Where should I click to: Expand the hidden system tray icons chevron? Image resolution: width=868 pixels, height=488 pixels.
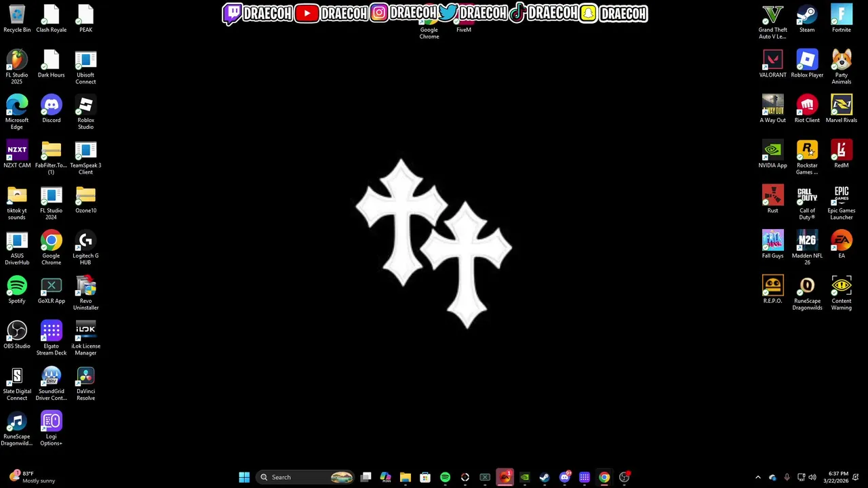[x=758, y=477]
